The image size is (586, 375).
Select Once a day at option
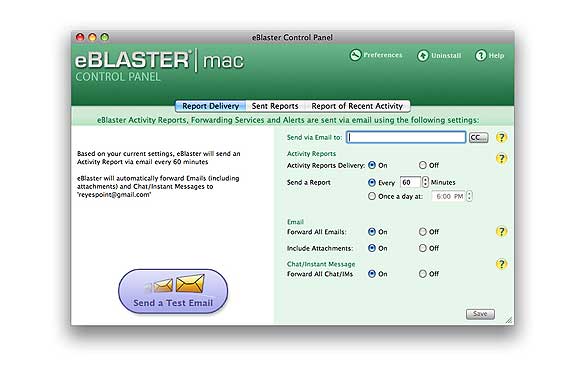[372, 196]
